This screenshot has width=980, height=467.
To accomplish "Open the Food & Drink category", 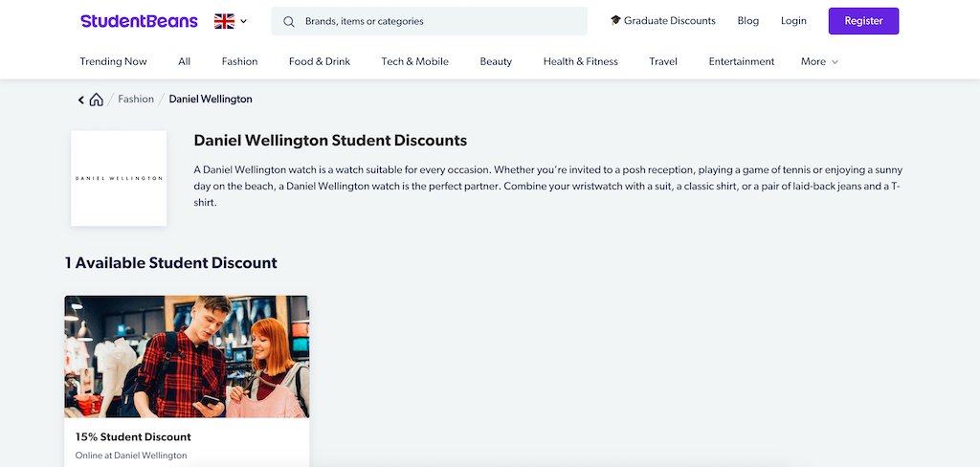I will click(x=320, y=61).
